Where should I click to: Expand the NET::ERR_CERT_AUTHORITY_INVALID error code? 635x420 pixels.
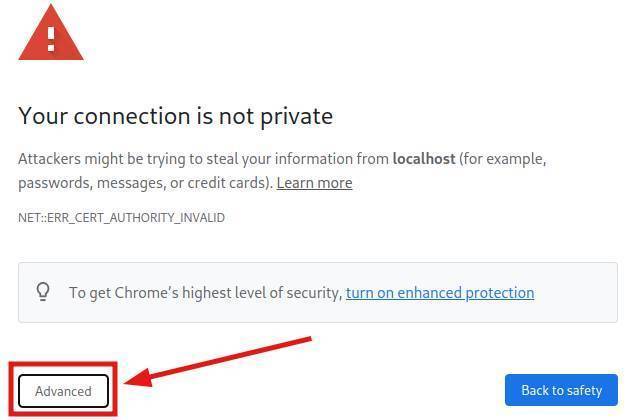click(121, 217)
